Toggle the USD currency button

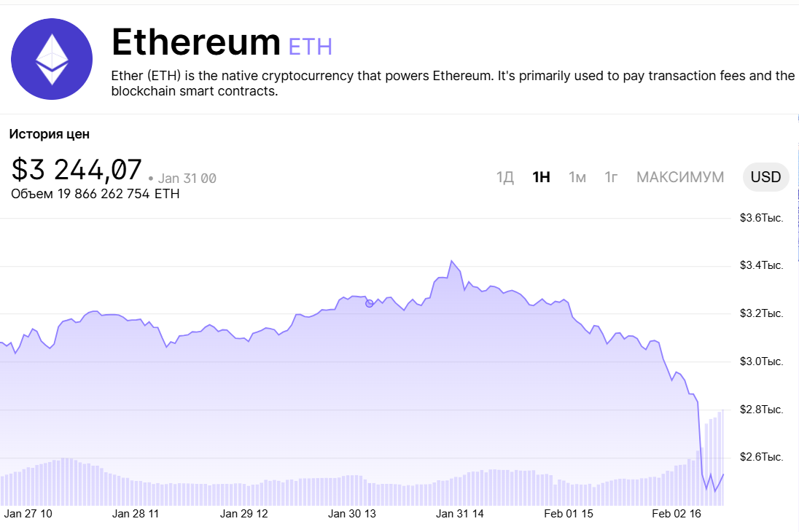click(765, 177)
